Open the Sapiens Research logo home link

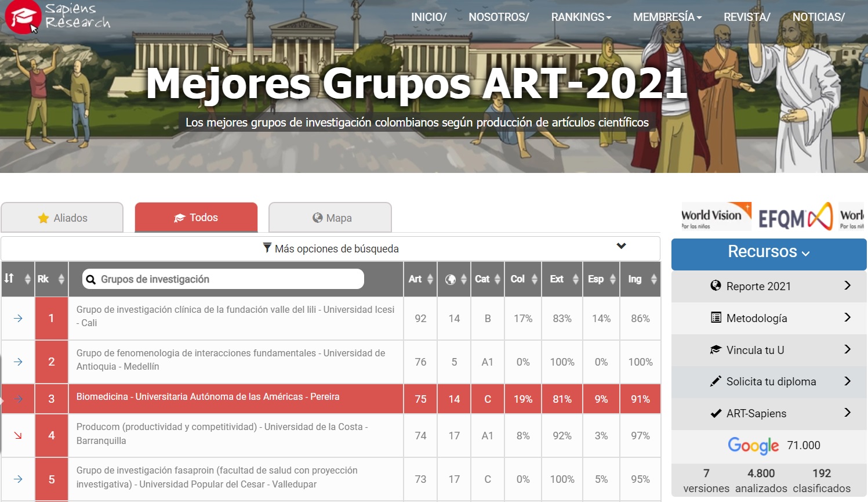point(57,17)
